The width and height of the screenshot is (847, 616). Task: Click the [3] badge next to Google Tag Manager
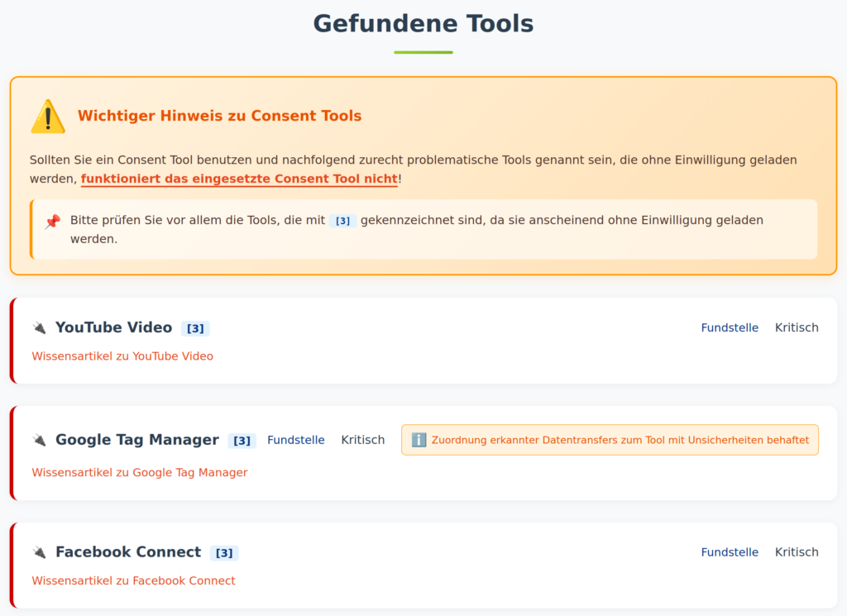click(242, 441)
